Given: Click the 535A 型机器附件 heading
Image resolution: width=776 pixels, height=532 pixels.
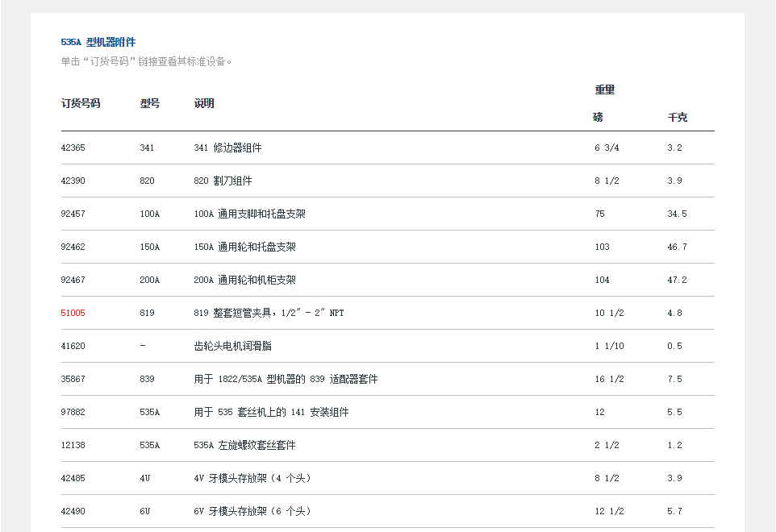Looking at the screenshot, I should coord(98,43).
